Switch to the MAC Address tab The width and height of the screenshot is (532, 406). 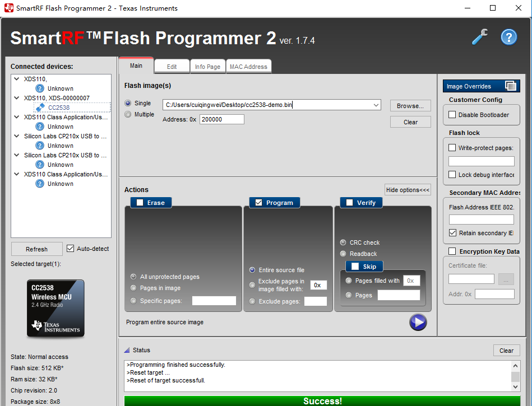pos(248,67)
